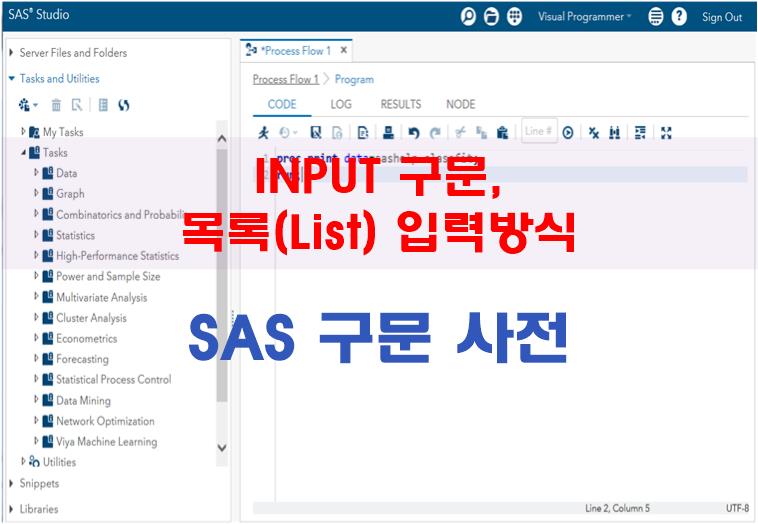Switch to the CODE tab

point(282,104)
